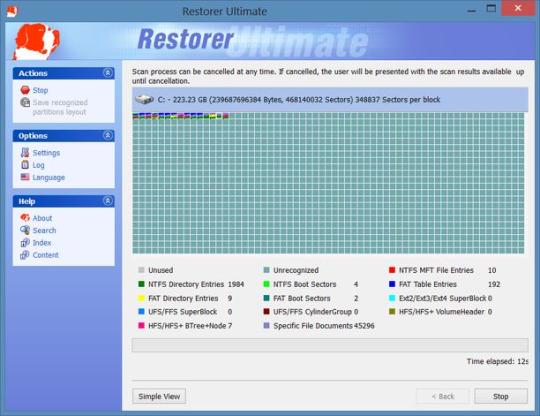The width and height of the screenshot is (540, 416).
Task: Open the Index help link
Action: 42,243
